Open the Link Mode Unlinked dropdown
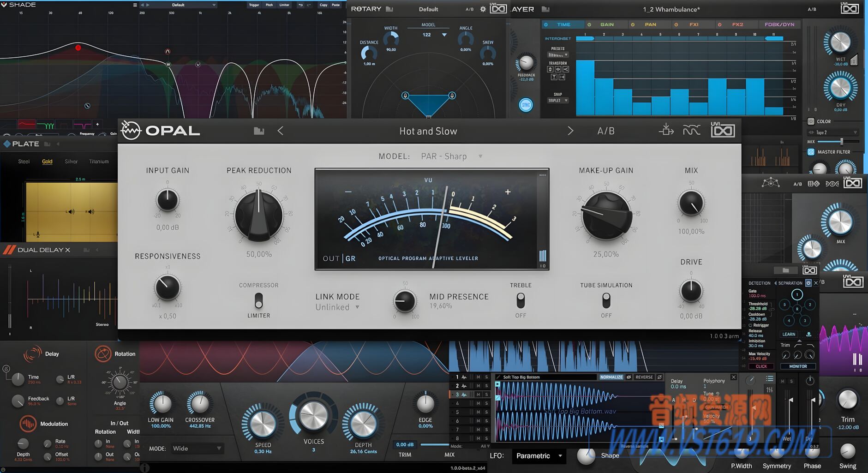Image resolution: width=868 pixels, height=473 pixels. click(x=337, y=307)
